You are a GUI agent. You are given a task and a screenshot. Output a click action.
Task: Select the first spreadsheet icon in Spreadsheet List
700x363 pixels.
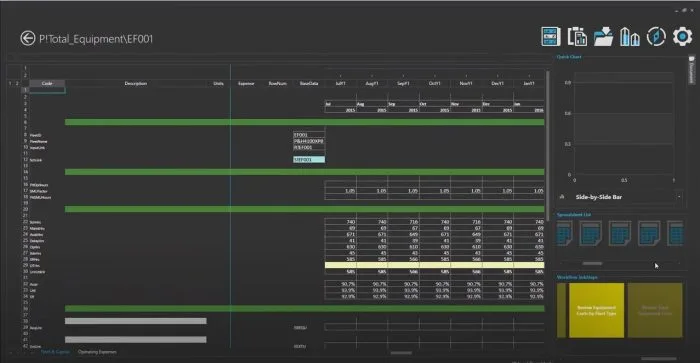point(564,234)
